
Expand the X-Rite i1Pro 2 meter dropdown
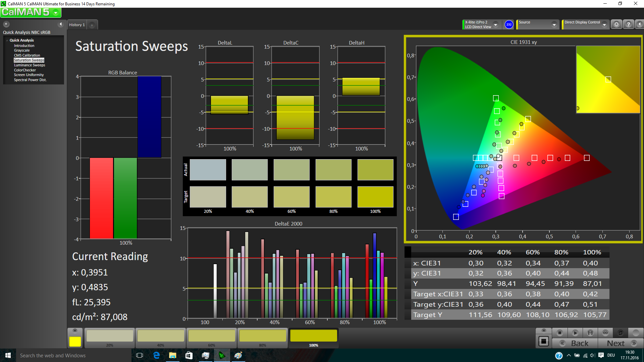(495, 24)
